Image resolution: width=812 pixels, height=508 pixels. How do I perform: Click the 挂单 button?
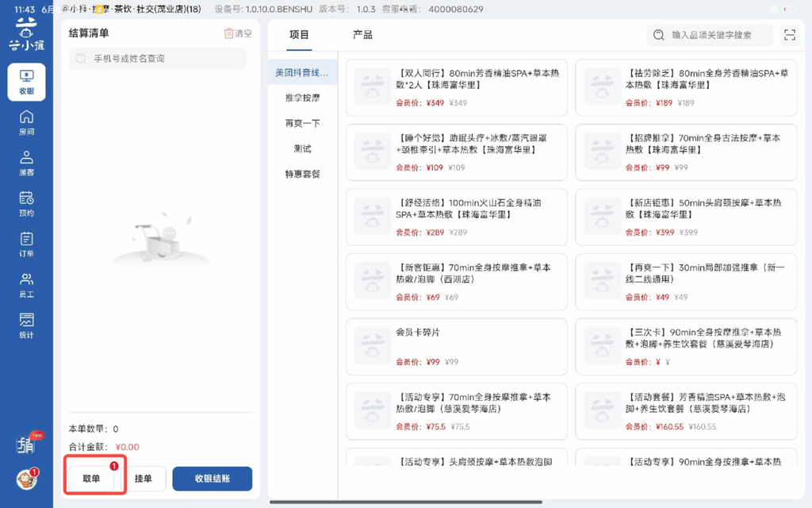pyautogui.click(x=144, y=479)
